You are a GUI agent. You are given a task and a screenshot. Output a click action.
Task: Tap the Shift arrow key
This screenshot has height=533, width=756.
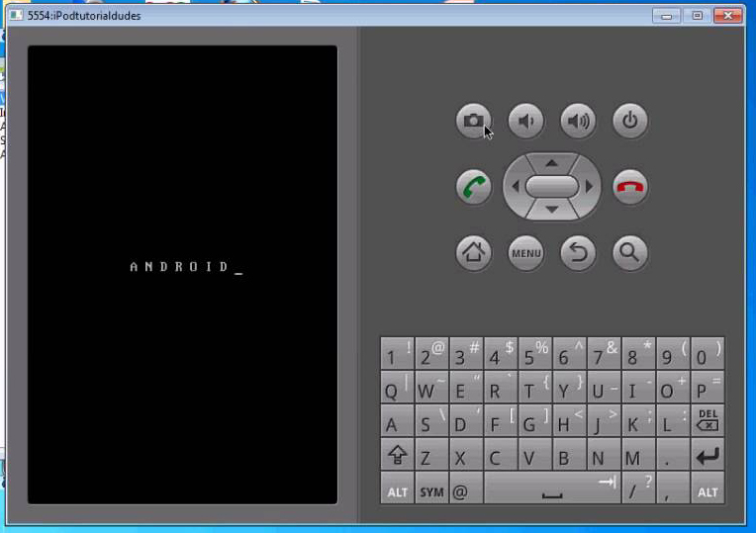point(397,454)
